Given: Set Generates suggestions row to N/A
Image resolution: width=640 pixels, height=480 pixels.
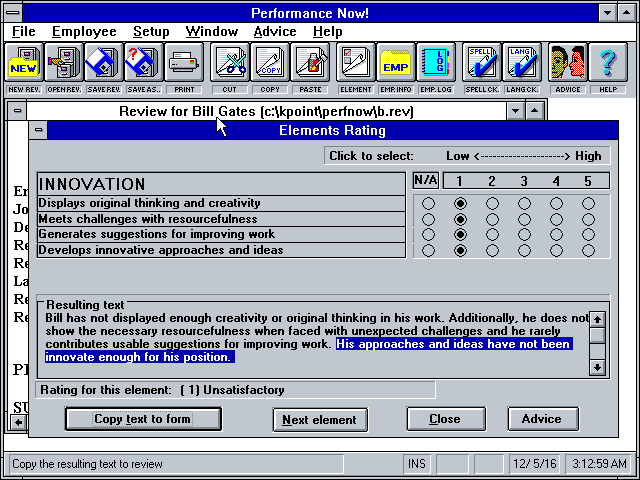Looking at the screenshot, I should point(428,234).
